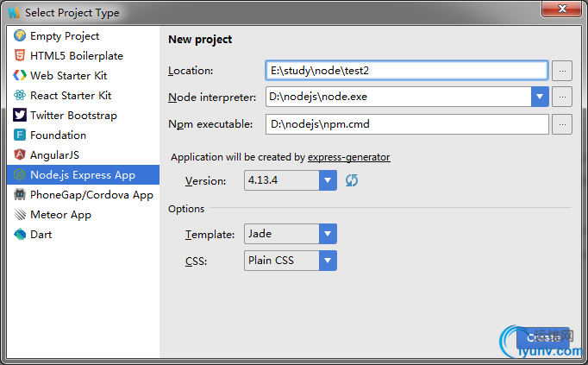The width and height of the screenshot is (588, 365).
Task: Select Meteor App project type
Action: click(x=60, y=215)
